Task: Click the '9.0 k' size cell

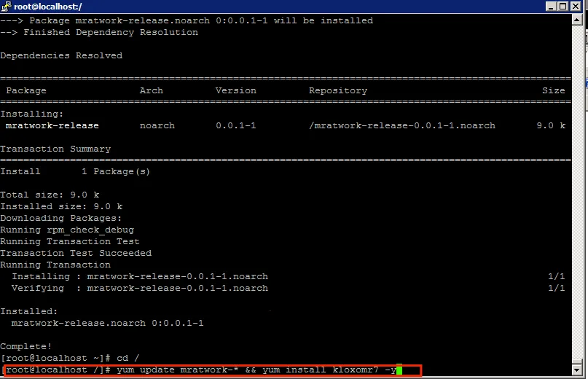Action: tap(551, 125)
